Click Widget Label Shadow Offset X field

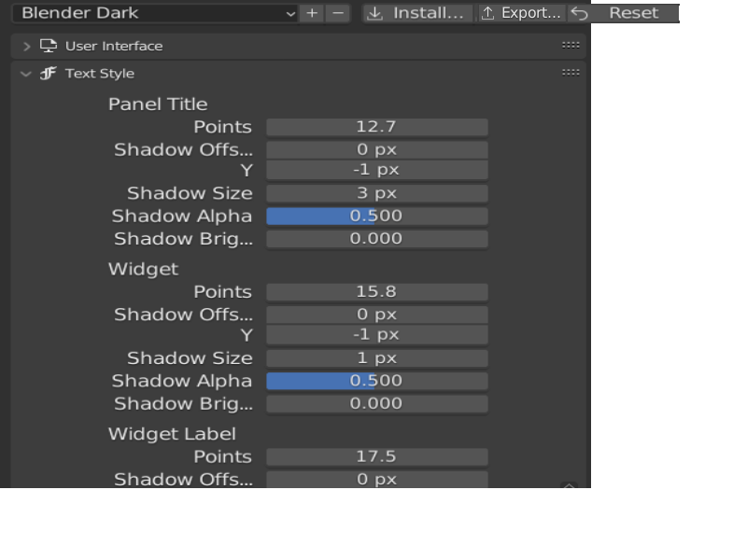(x=377, y=479)
